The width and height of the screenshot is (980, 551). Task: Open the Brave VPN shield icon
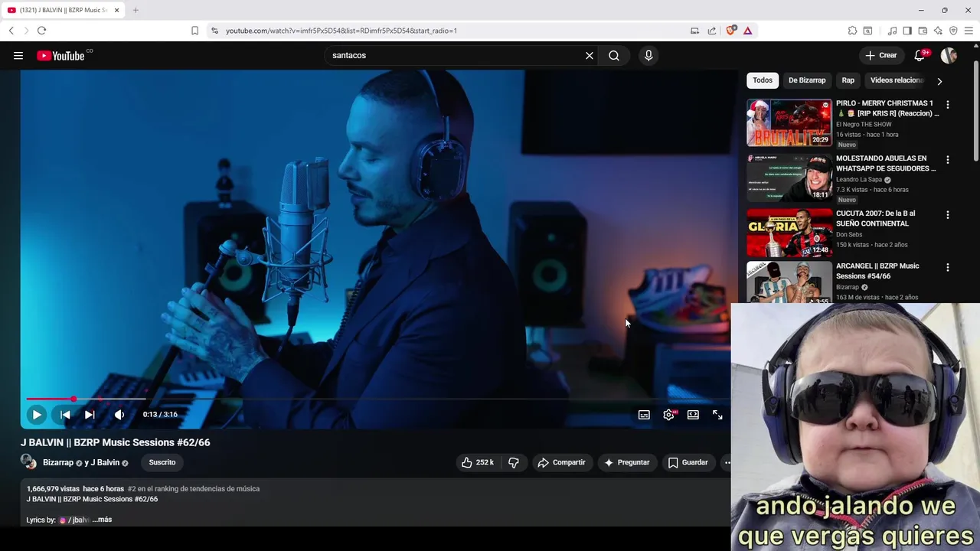coord(953,31)
